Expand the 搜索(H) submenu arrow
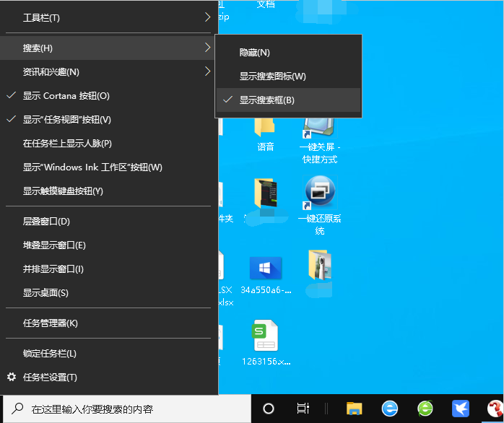504x423 pixels. (x=208, y=48)
